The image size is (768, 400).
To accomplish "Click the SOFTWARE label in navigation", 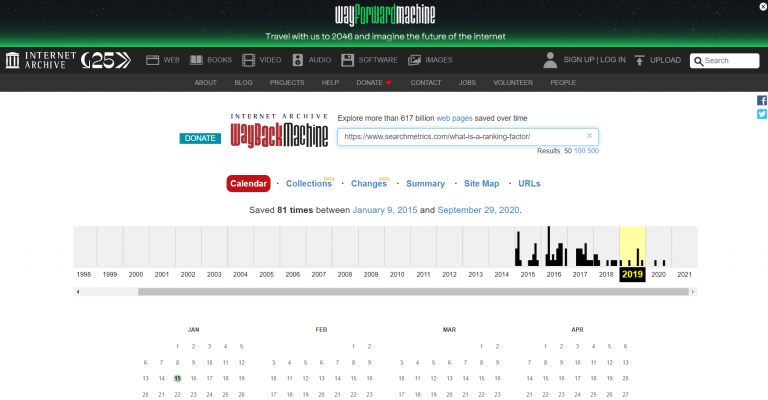I will pyautogui.click(x=378, y=60).
